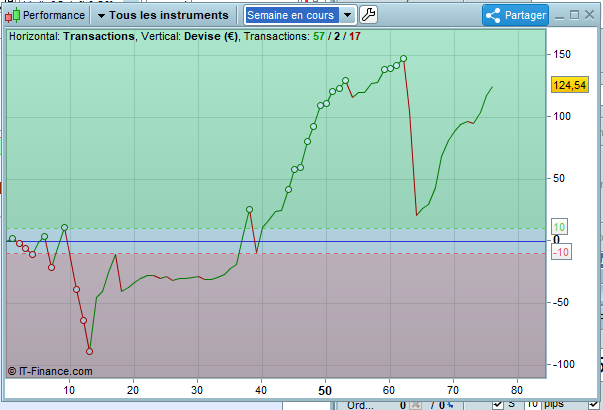The width and height of the screenshot is (603, 410).
Task: Maximize the Performance window
Action: pyautogui.click(x=574, y=15)
